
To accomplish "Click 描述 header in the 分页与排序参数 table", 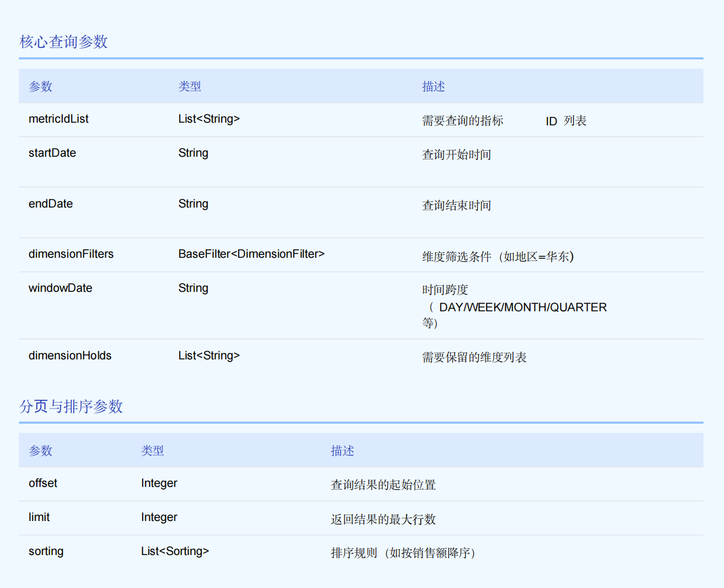I will (343, 451).
